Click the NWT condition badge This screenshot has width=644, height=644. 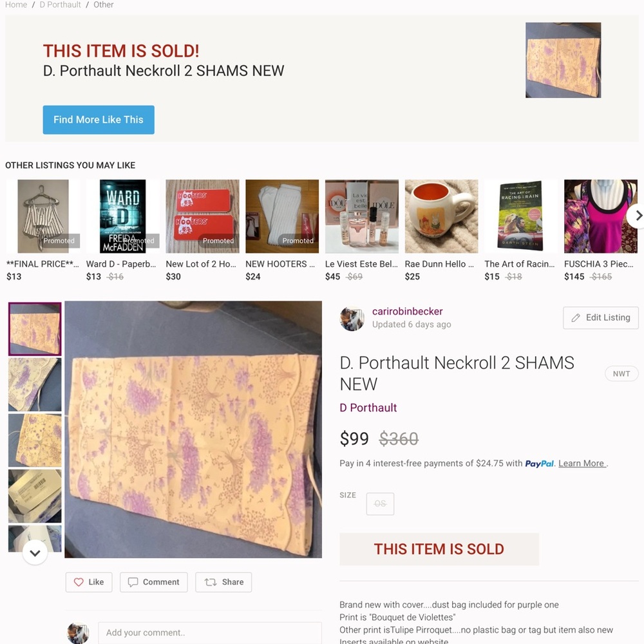(x=621, y=374)
